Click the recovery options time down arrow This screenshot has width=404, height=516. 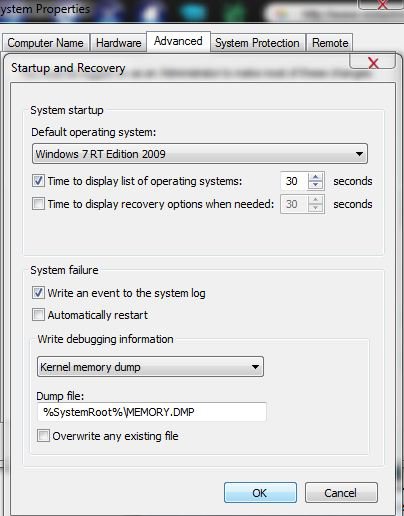click(x=315, y=208)
